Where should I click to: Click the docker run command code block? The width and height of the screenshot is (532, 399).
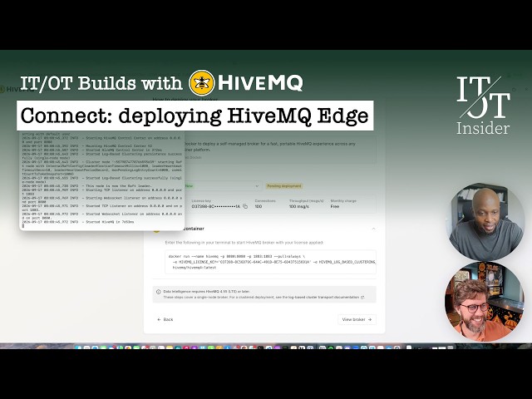270,262
